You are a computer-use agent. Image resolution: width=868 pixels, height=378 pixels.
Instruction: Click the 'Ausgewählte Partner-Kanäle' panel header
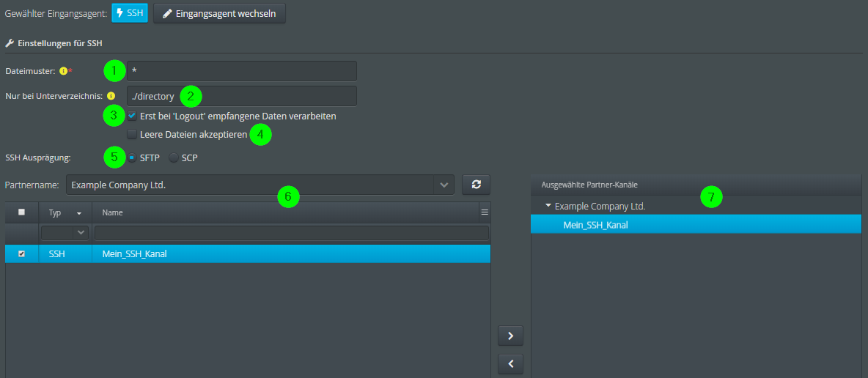696,185
